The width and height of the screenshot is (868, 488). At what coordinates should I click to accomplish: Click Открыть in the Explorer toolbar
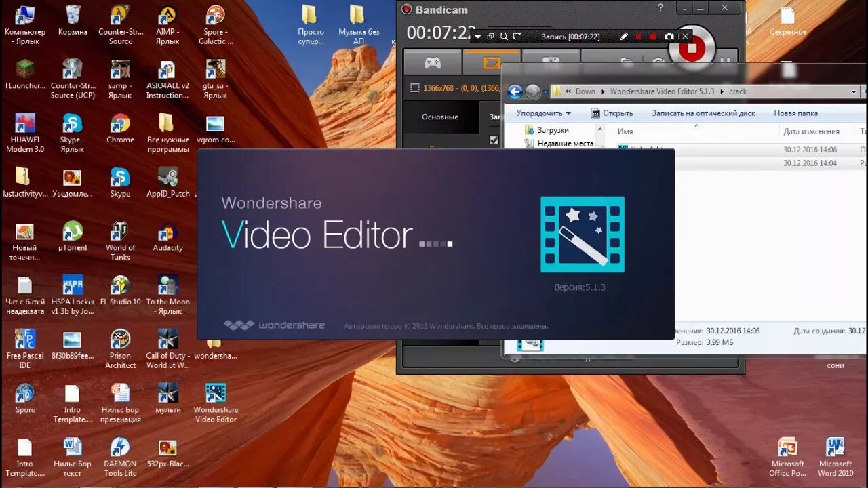tap(611, 113)
